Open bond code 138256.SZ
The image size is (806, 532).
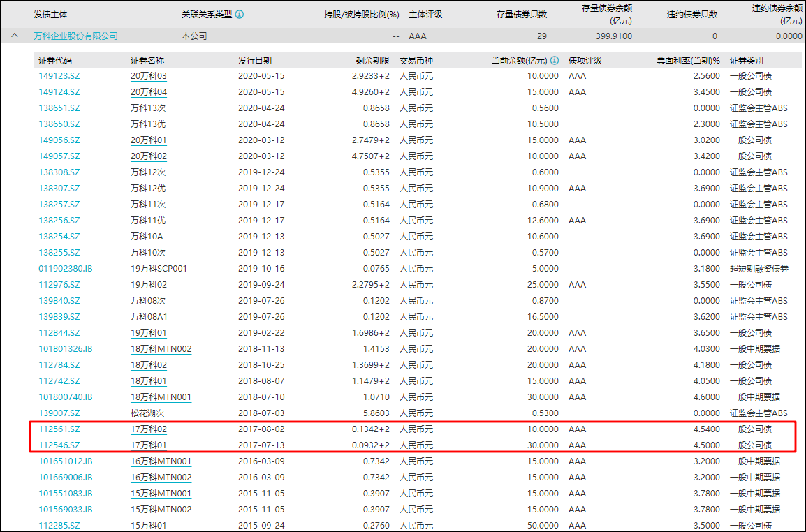(x=59, y=221)
